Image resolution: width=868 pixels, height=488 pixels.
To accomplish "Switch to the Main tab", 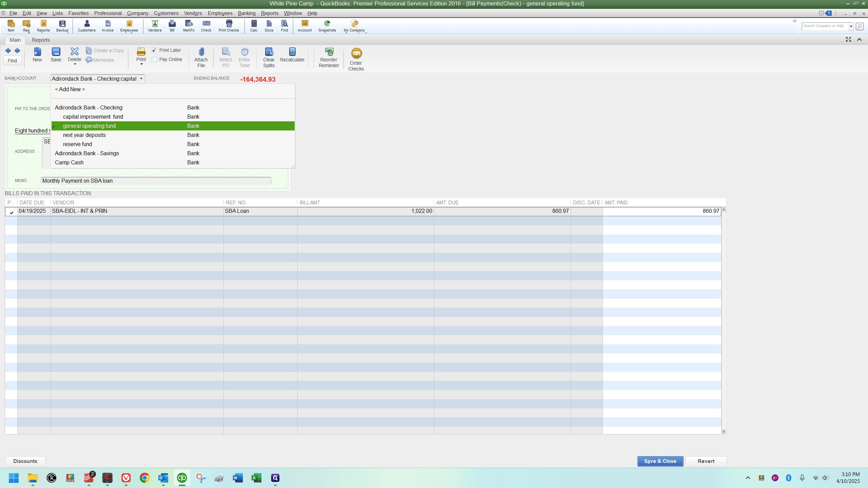I will (x=15, y=40).
